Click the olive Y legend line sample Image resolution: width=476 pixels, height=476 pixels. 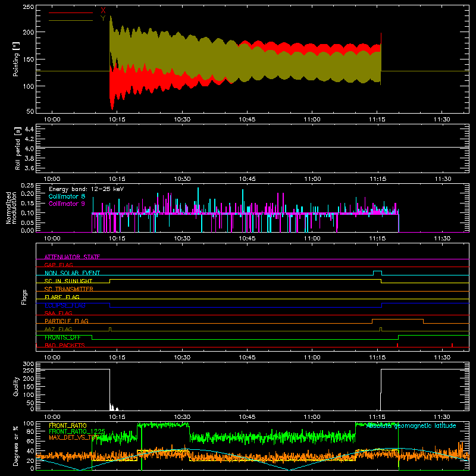click(x=71, y=20)
